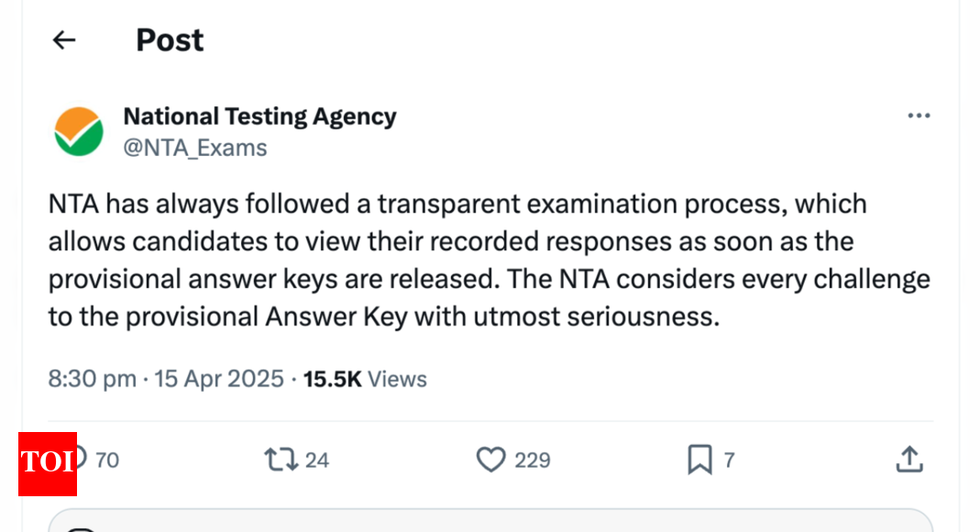The height and width of the screenshot is (532, 980).
Task: Open the three-dot more options menu
Action: pyautogui.click(x=919, y=116)
